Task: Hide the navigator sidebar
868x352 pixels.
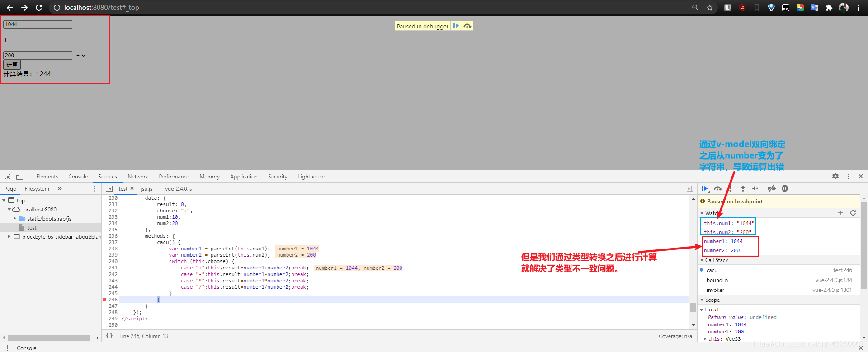Action: pyautogui.click(x=109, y=188)
